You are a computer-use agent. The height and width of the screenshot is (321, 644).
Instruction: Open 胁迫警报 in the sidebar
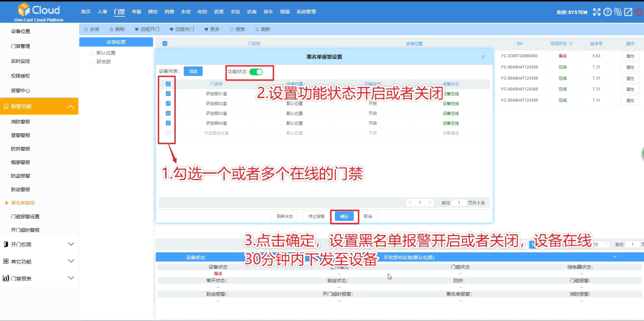pyautogui.click(x=20, y=190)
